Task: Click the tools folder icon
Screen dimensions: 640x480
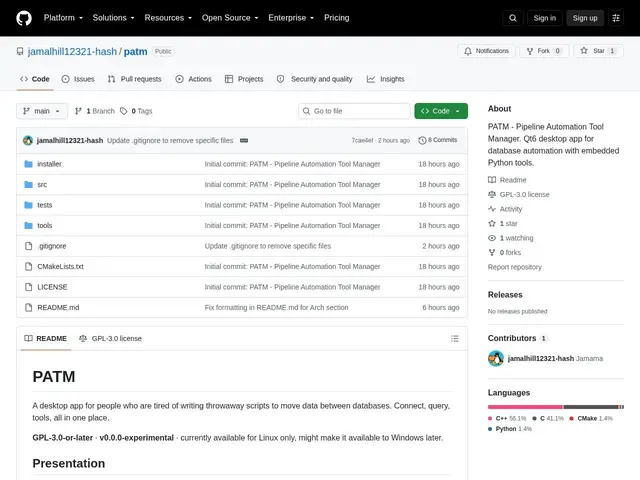Action: coord(28,225)
